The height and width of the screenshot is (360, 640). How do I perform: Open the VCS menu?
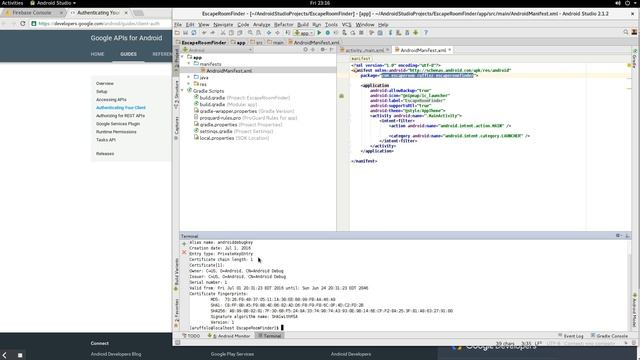click(x=347, y=24)
